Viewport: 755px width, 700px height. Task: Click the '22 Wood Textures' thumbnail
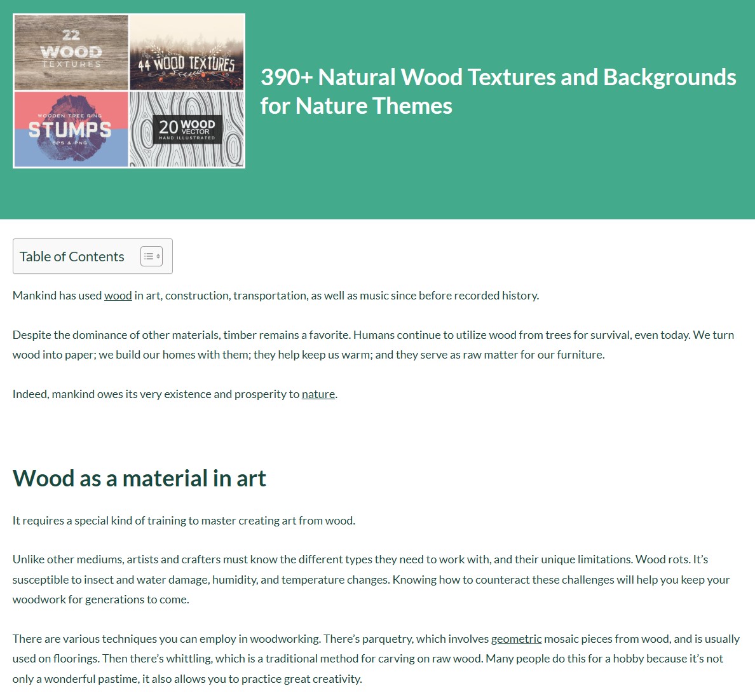[x=71, y=52]
